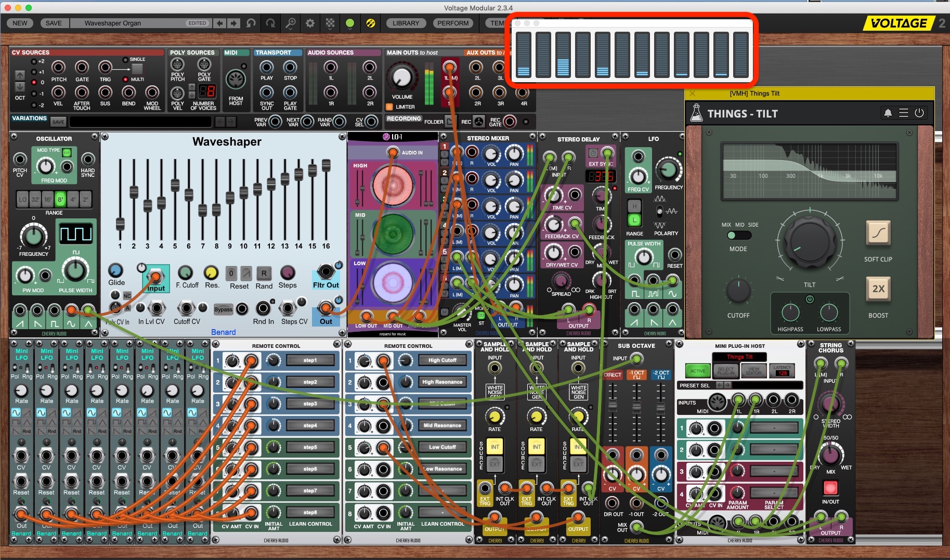Click the oscillator square waveform display
Image resolution: width=950 pixels, height=560 pixels.
[76, 233]
